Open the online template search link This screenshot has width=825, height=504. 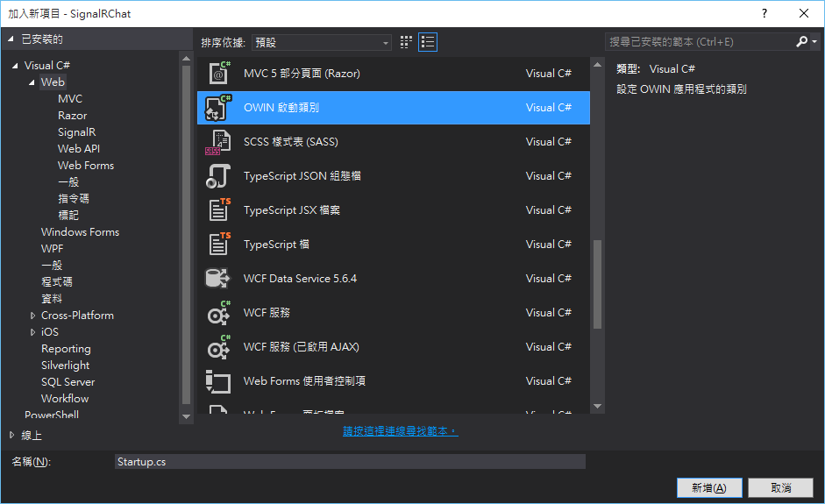401,431
